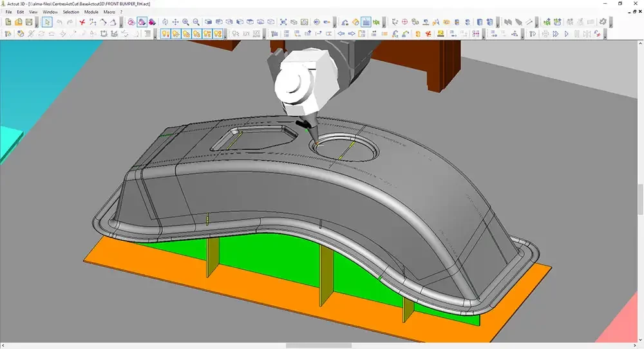Viewport: 644px width, 349px height.
Task: Toggle the last light bulb display button
Action: click(x=218, y=33)
